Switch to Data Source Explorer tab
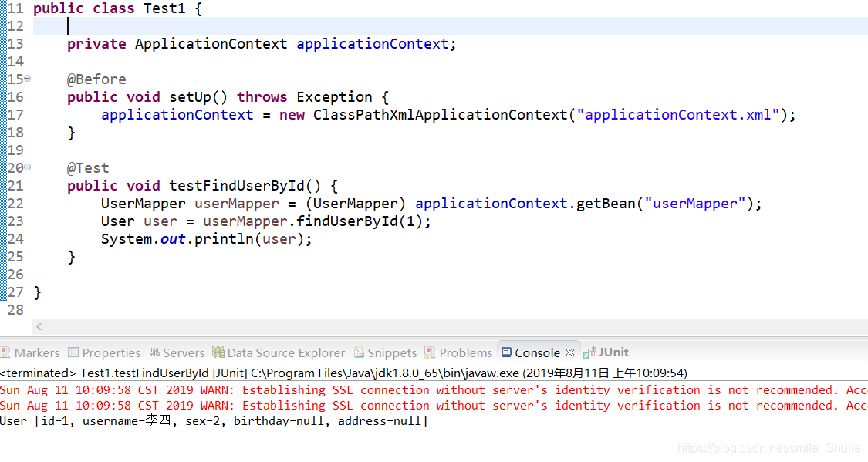Viewport: 868px width, 462px height. pyautogui.click(x=279, y=352)
